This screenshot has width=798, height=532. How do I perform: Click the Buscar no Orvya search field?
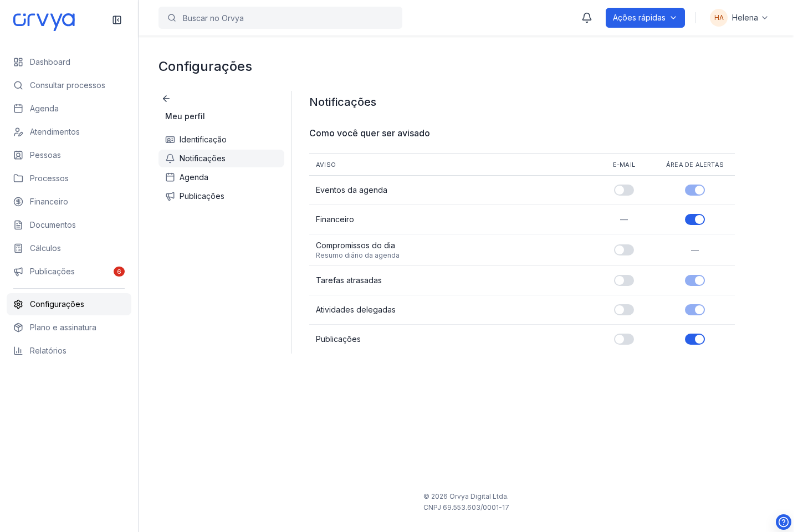pyautogui.click(x=280, y=18)
